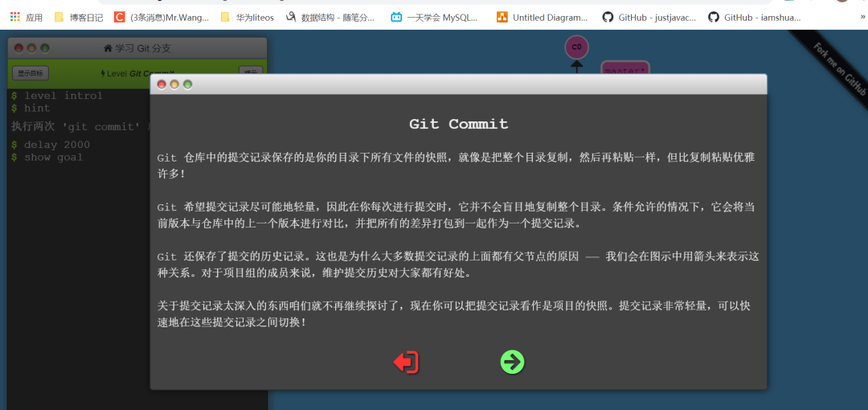868x410 pixels.
Task: Click the 显示目标 button in the terminal window
Action: [31, 72]
